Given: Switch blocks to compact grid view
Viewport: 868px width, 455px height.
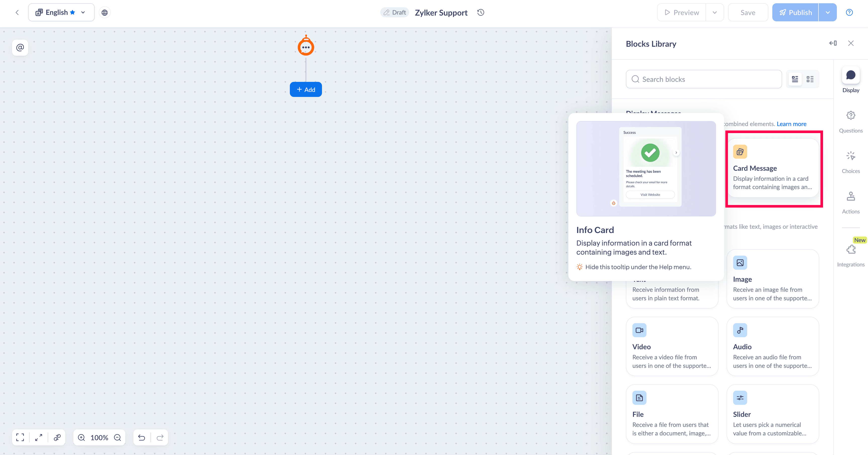Looking at the screenshot, I should (810, 79).
